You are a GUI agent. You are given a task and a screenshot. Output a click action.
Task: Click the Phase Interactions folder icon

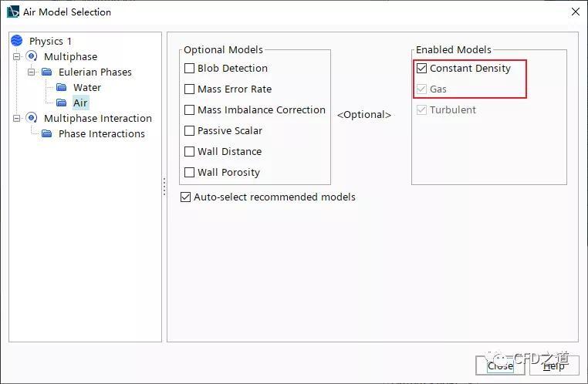point(47,133)
